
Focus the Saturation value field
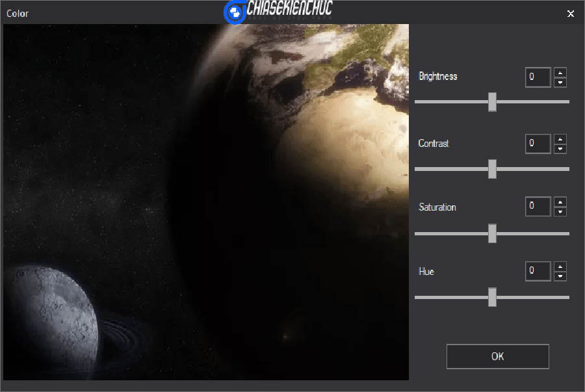click(538, 206)
